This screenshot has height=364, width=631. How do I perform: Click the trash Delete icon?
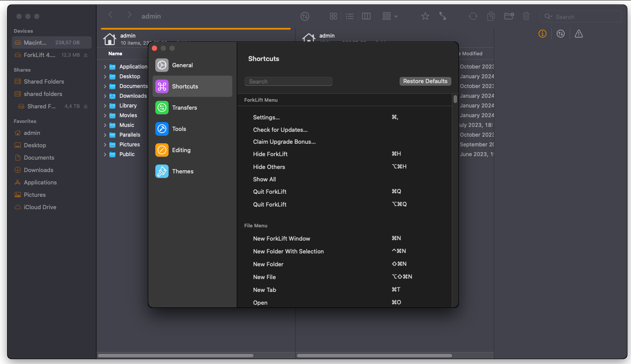526,16
